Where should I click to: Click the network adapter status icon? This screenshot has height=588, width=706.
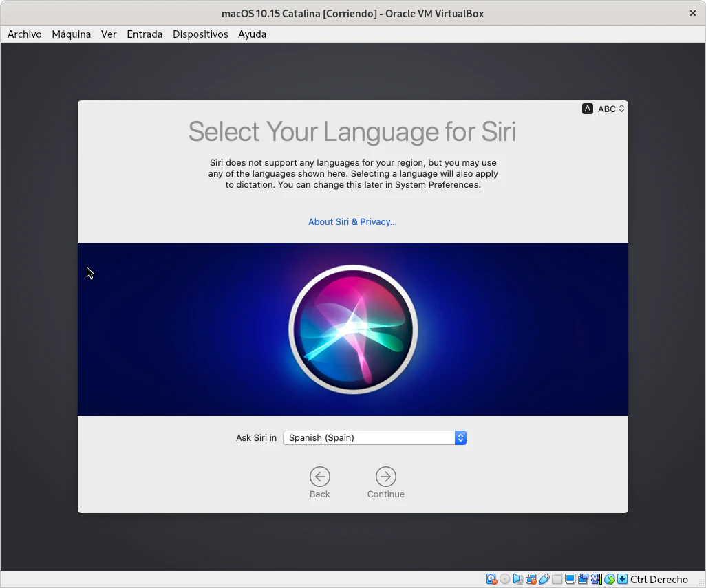click(x=531, y=579)
